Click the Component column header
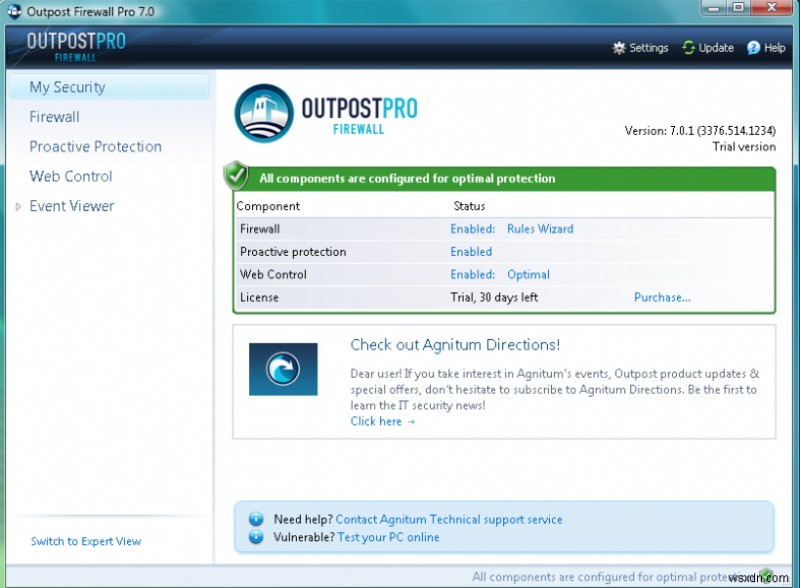The image size is (800, 588). tap(268, 206)
